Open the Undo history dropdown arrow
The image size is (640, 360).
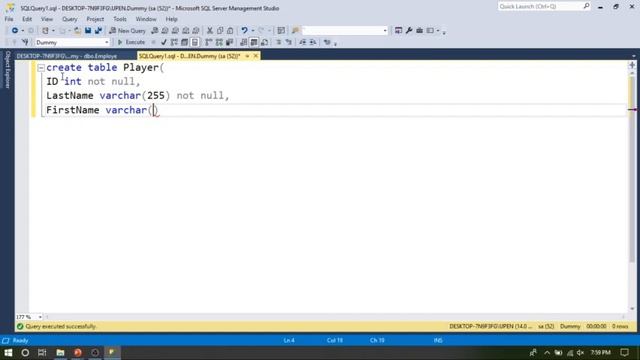pos(252,31)
